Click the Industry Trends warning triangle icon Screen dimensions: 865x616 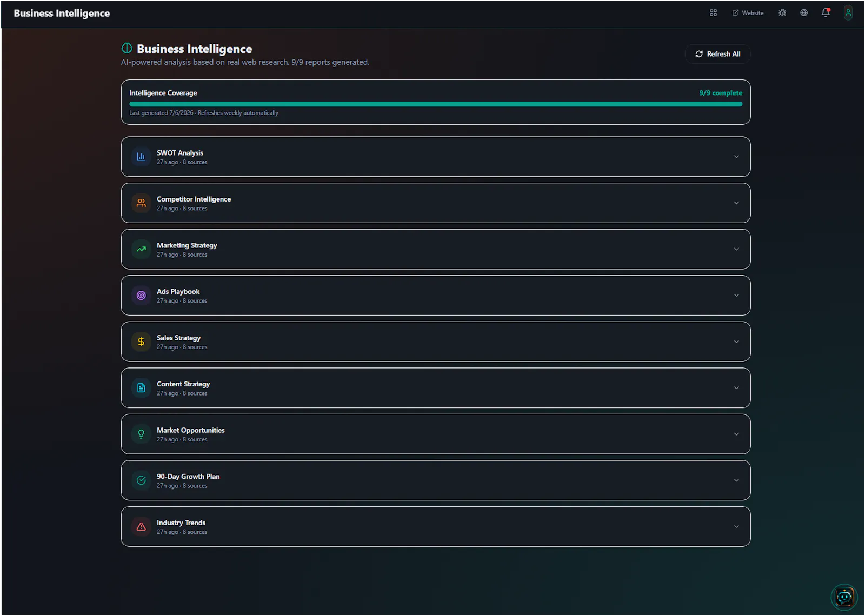tap(141, 526)
